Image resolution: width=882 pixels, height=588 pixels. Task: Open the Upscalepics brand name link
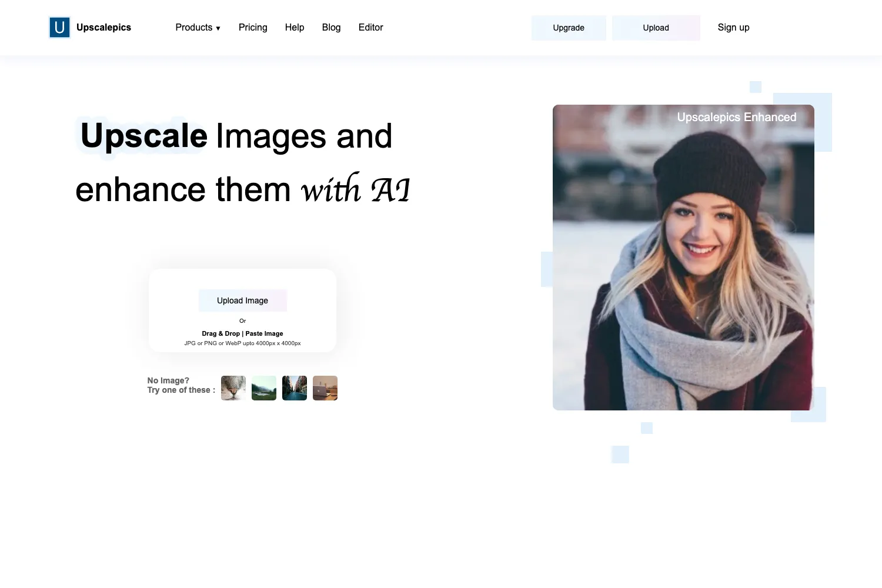coord(103,28)
